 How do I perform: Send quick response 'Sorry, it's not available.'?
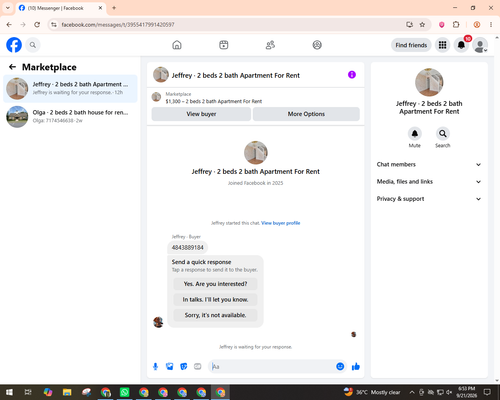[215, 315]
